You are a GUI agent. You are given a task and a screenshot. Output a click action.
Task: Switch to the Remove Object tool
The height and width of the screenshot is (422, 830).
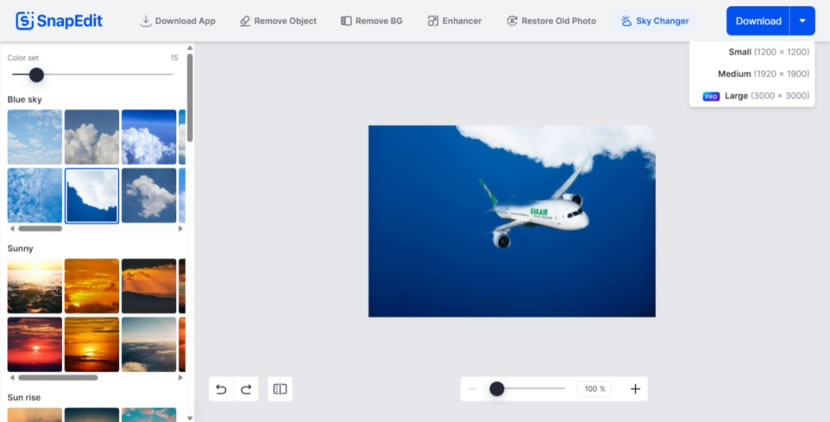coord(278,21)
